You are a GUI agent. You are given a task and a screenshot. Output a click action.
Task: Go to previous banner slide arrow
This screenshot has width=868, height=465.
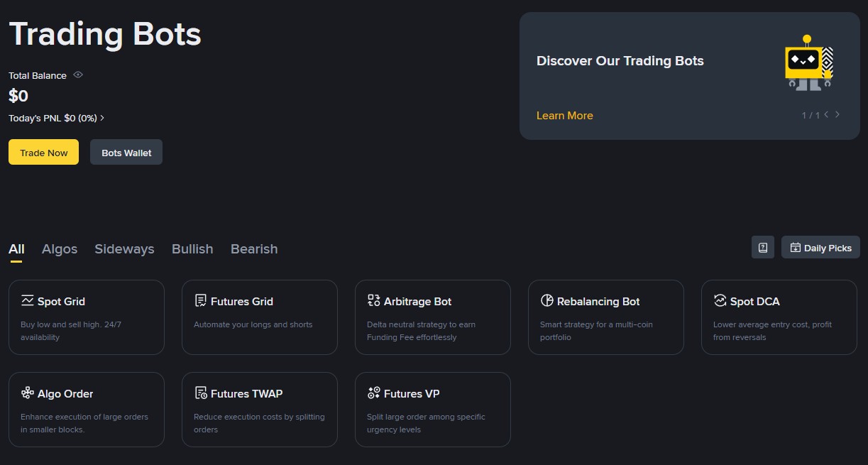click(x=827, y=114)
